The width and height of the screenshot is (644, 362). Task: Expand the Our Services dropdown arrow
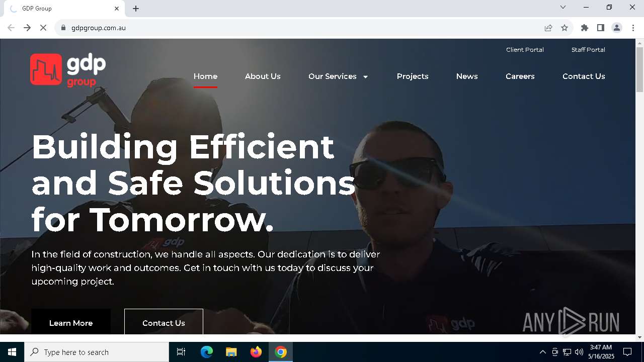[365, 77]
